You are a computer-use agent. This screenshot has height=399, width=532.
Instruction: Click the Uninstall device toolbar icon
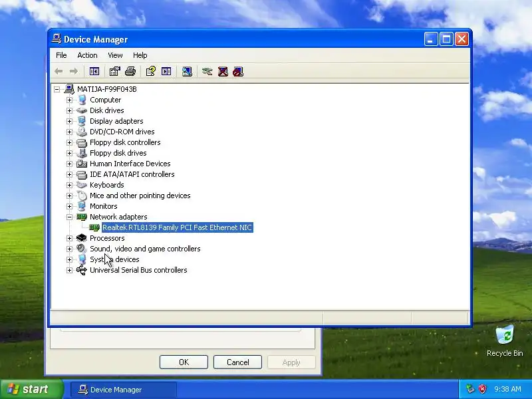click(x=223, y=71)
